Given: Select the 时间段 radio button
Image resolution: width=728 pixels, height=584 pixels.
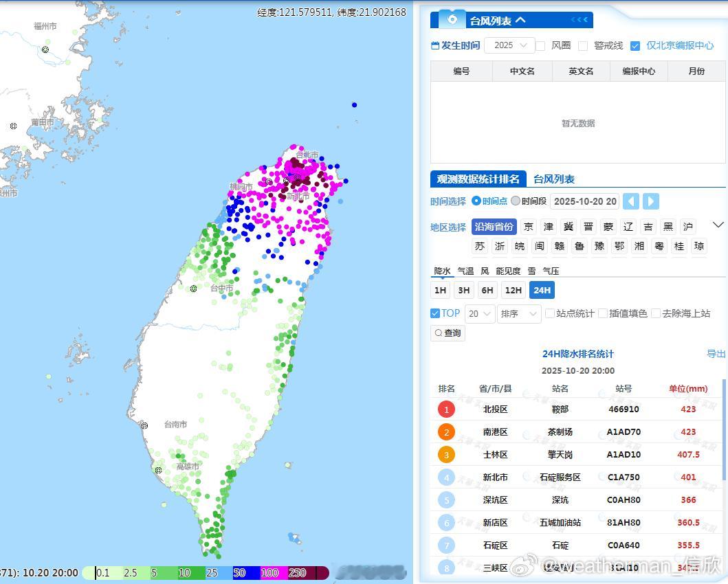Looking at the screenshot, I should (x=516, y=201).
